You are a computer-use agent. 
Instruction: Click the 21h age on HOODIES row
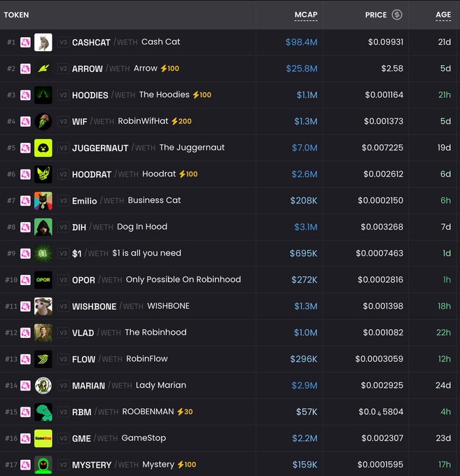pos(445,95)
